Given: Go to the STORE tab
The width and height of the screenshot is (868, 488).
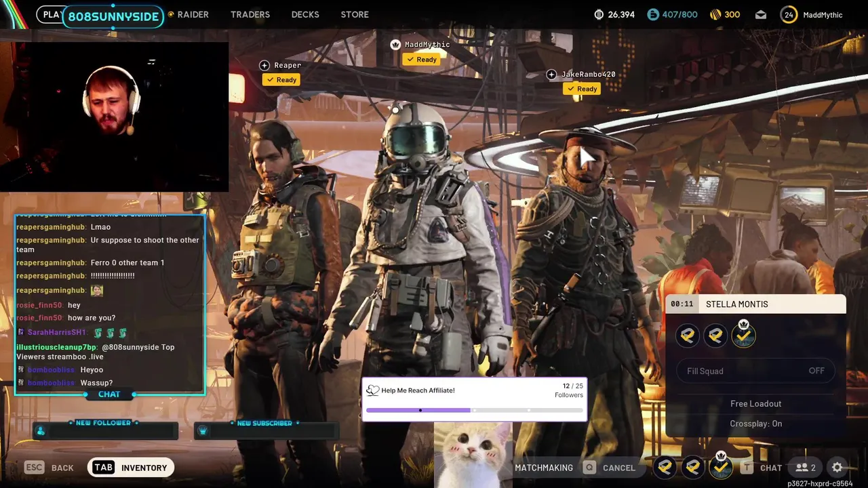Looking at the screenshot, I should 355,14.
